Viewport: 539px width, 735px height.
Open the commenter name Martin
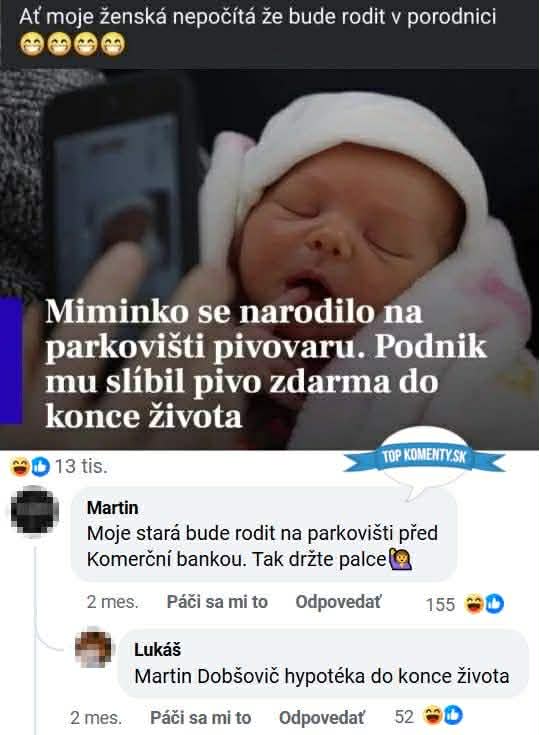(112, 507)
